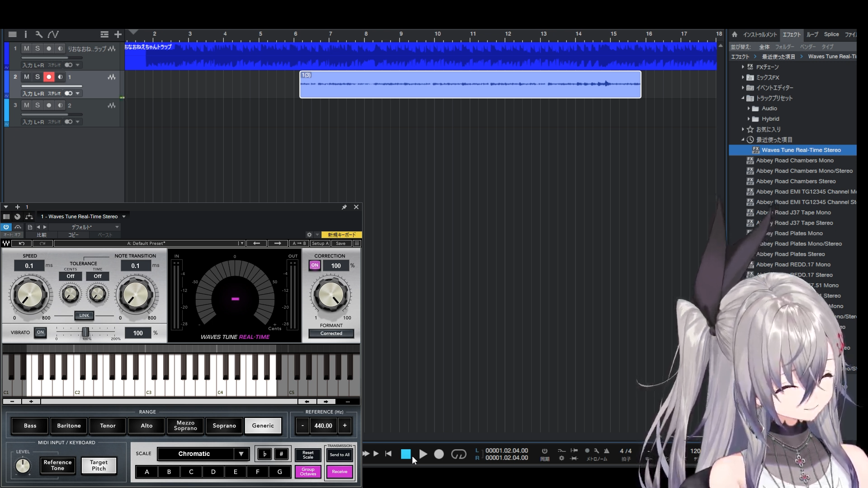868x488 pixels.
Task: Click the Reset Scale button
Action: (308, 455)
